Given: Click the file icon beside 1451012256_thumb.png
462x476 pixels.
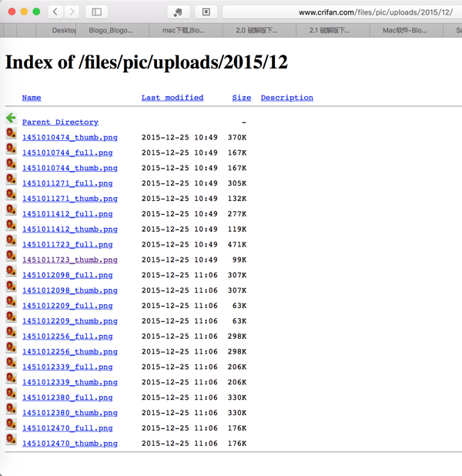Looking at the screenshot, I should pyautogui.click(x=12, y=347).
